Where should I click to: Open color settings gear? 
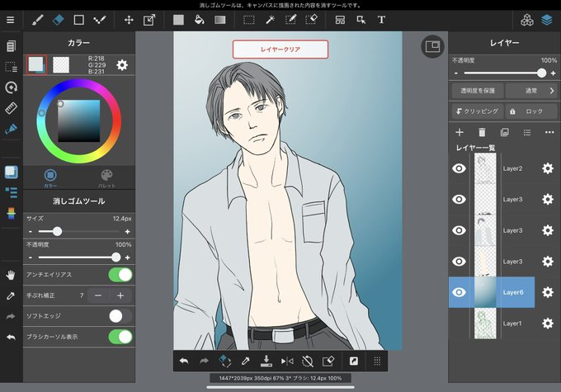coord(122,65)
